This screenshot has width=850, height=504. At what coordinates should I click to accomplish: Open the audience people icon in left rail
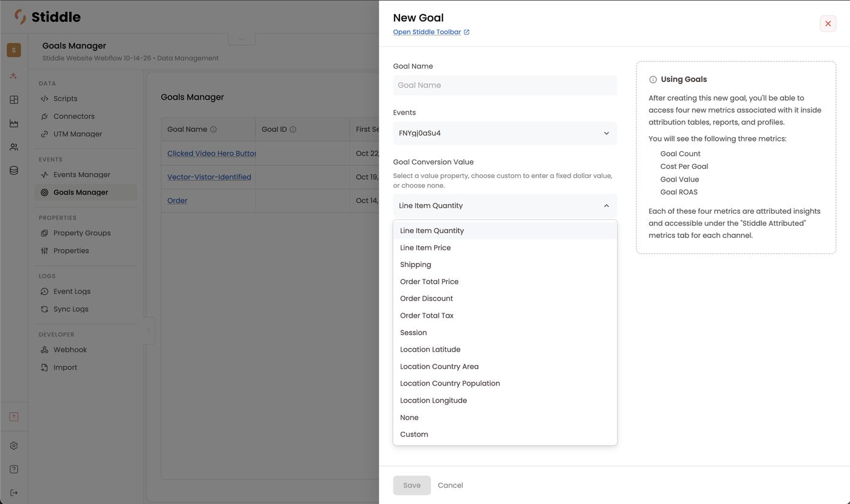pyautogui.click(x=14, y=147)
